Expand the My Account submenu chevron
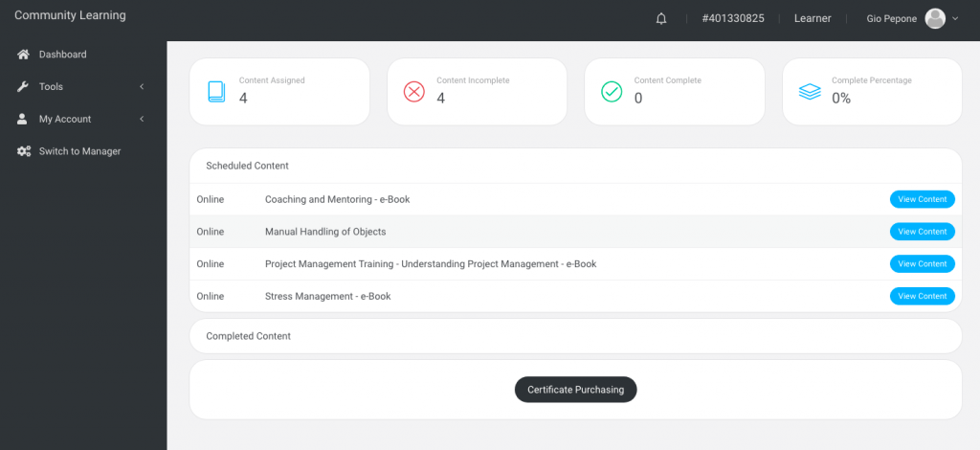This screenshot has height=450, width=980. pyautogui.click(x=142, y=120)
